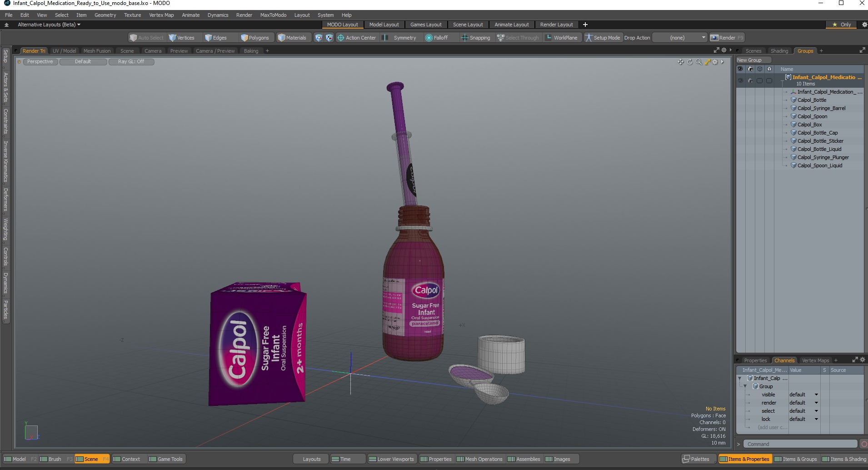Click the viewport pan/move icon

(x=680, y=62)
